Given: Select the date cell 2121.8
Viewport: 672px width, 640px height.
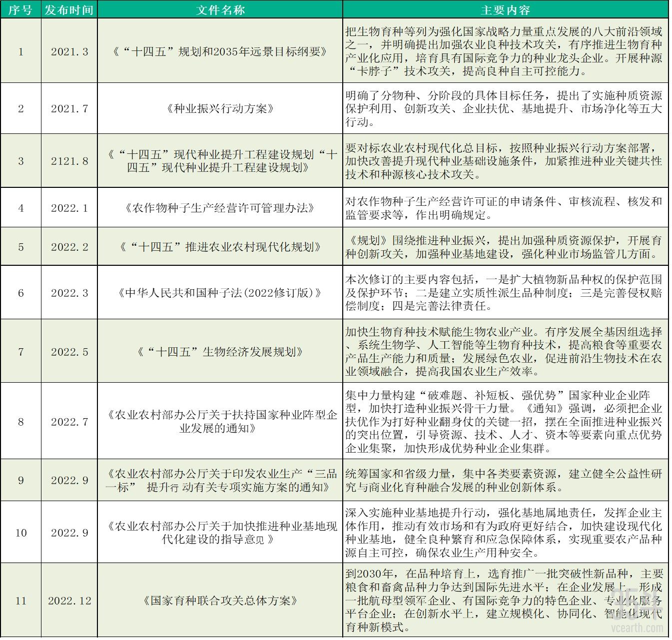Looking at the screenshot, I should coord(69,161).
